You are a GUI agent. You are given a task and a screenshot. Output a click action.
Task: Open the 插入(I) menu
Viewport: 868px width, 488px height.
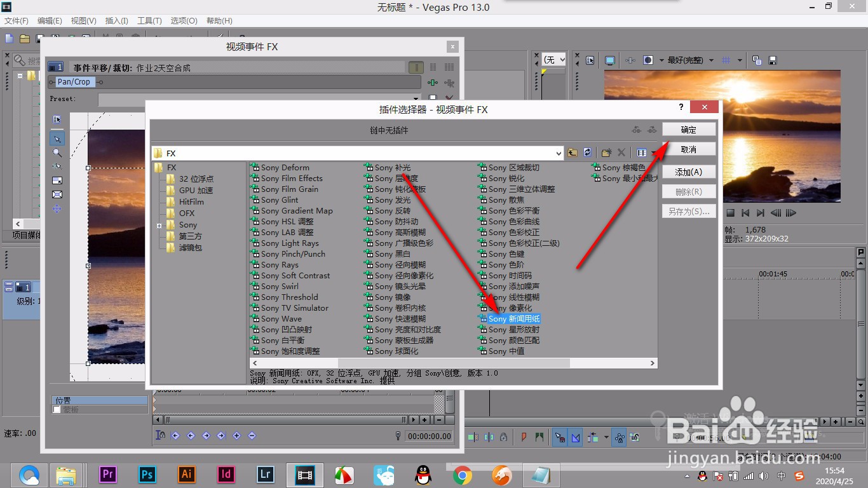116,21
